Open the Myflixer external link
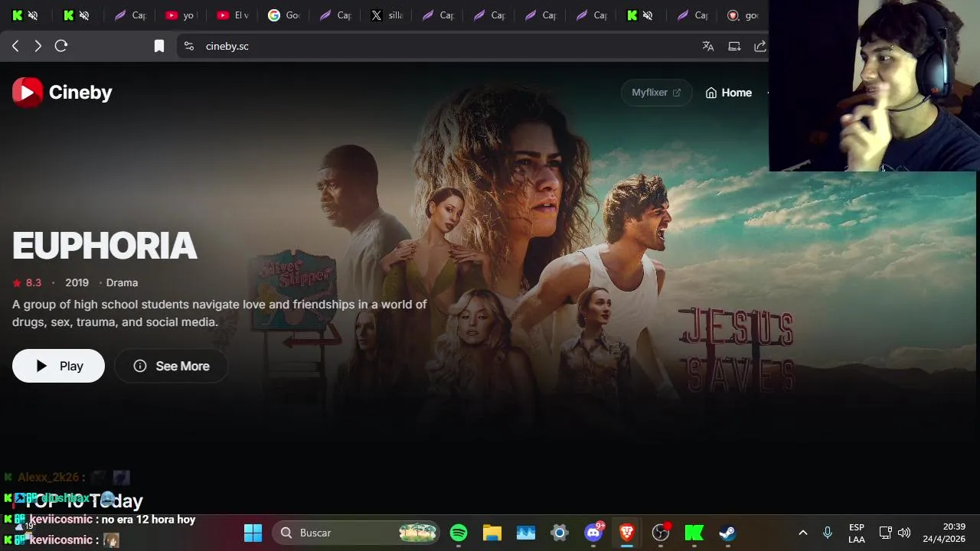 click(656, 93)
